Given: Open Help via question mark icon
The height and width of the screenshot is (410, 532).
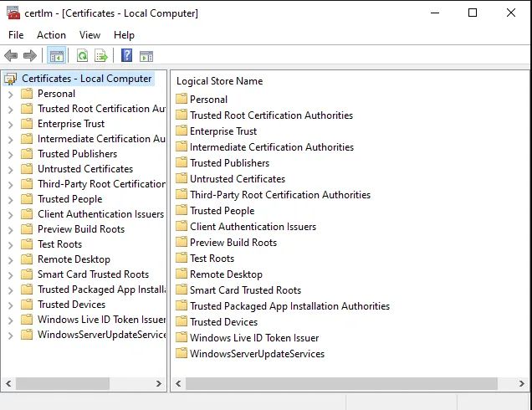Looking at the screenshot, I should [126, 55].
